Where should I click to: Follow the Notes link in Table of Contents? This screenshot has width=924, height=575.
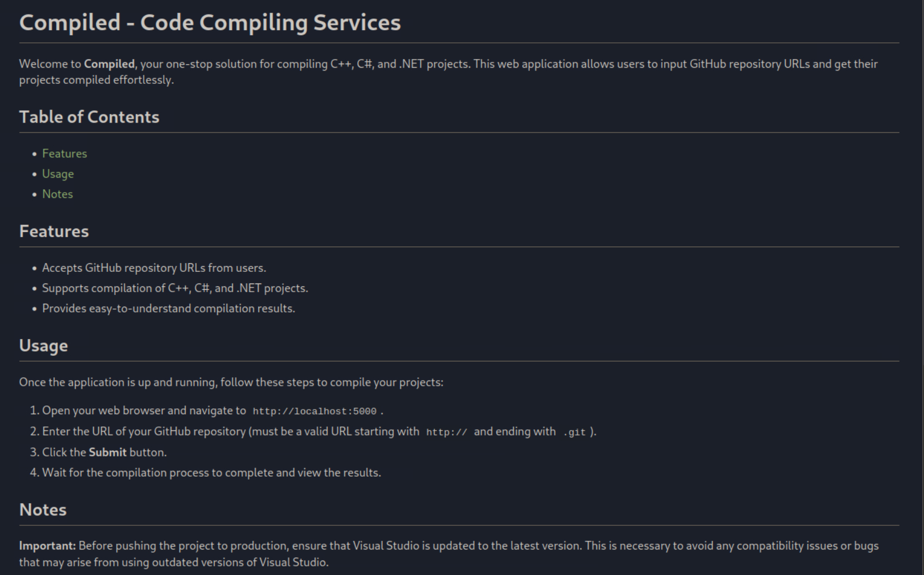point(57,194)
